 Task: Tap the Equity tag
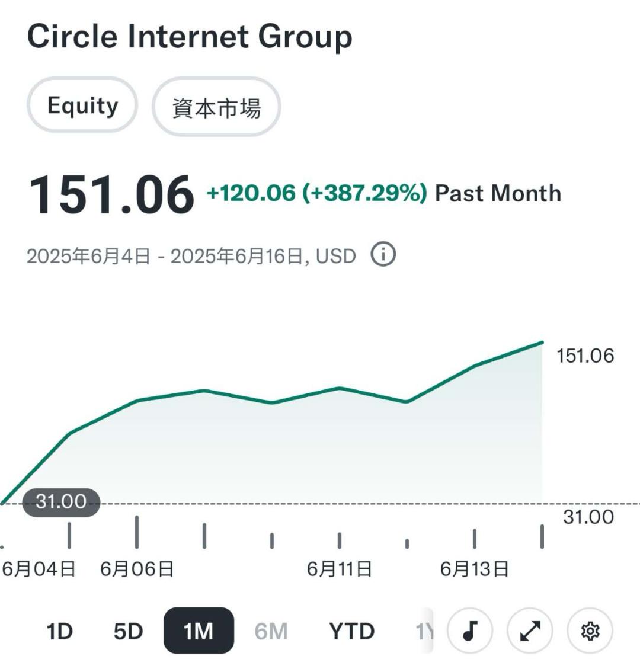tap(82, 105)
